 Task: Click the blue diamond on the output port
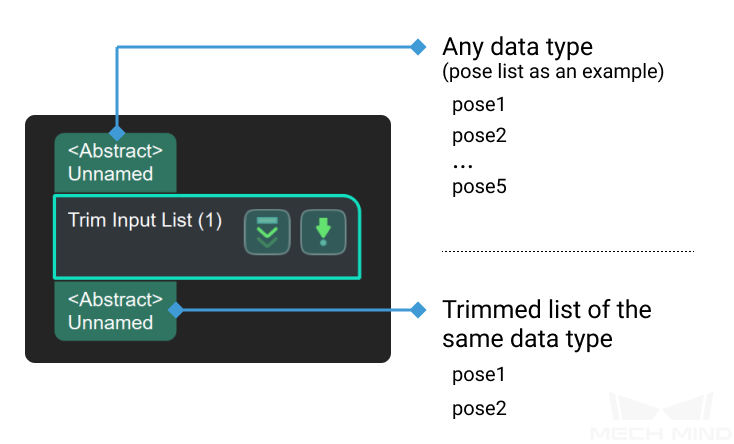click(175, 310)
